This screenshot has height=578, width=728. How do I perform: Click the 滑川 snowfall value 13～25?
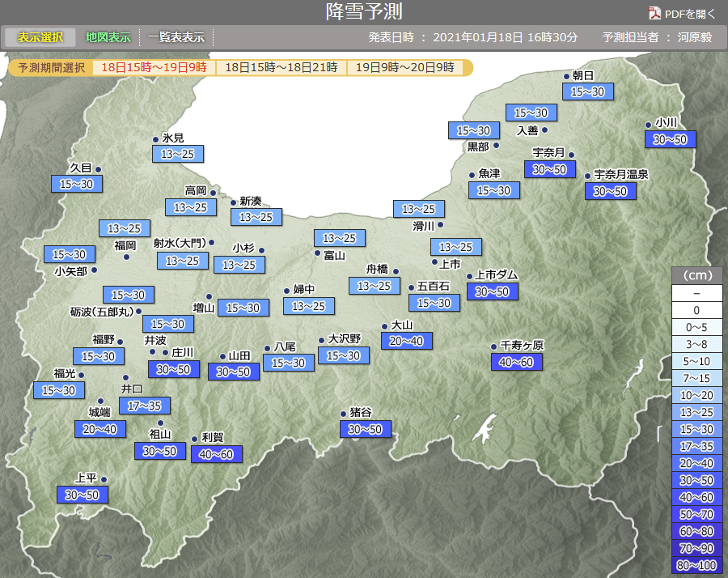click(x=419, y=209)
